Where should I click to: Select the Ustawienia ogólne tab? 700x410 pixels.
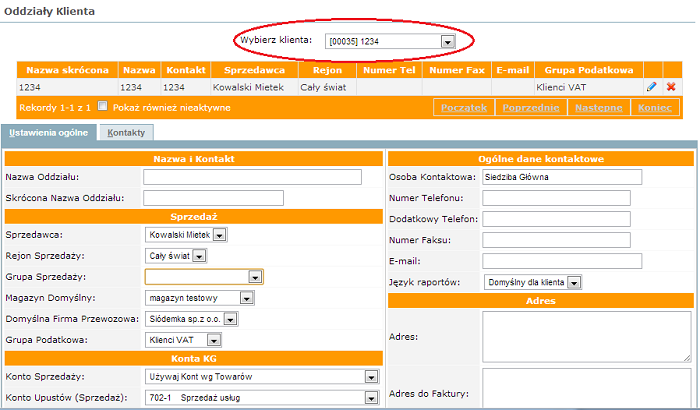coord(49,133)
